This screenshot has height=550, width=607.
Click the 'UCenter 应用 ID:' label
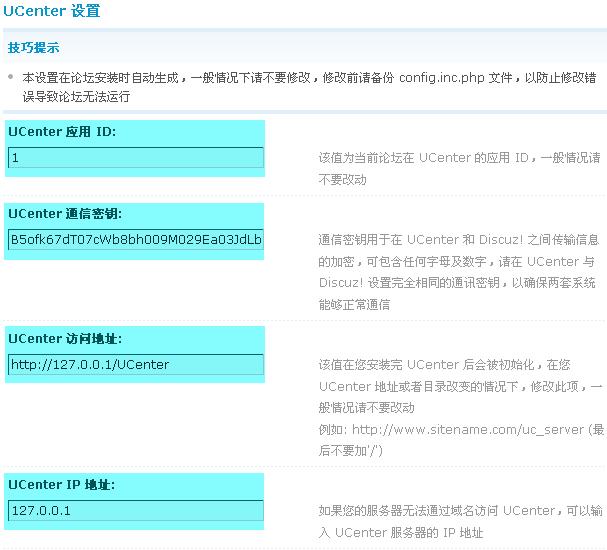(x=62, y=132)
